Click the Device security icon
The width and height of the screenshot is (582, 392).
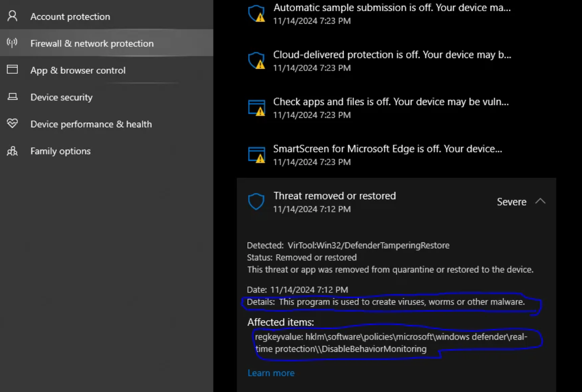(x=12, y=97)
